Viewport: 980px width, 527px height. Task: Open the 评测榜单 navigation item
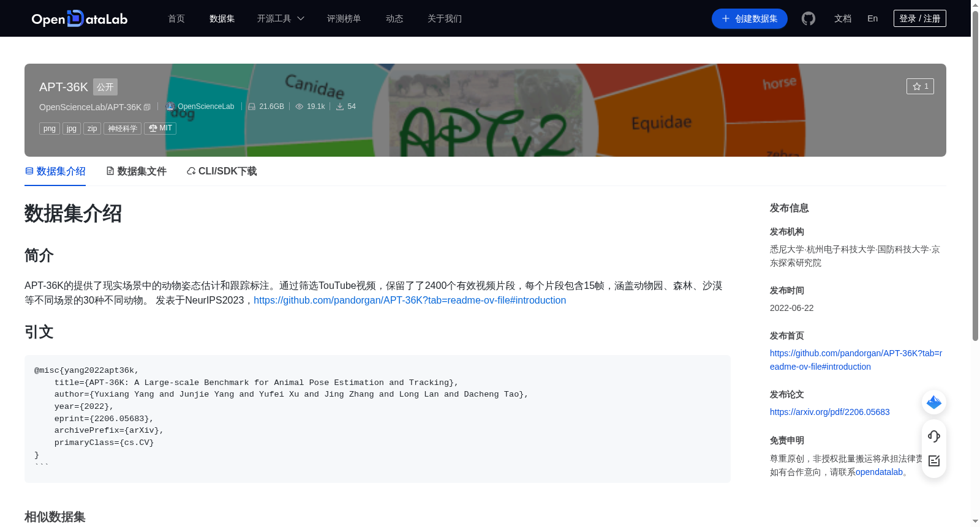344,18
